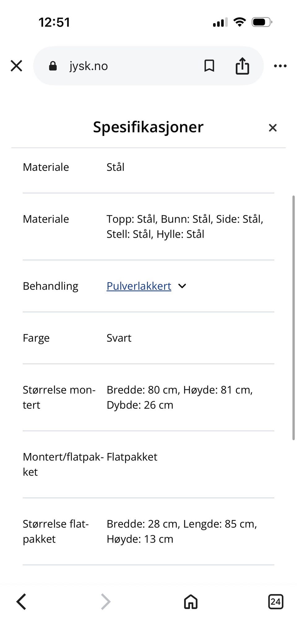The image size is (297, 644).
Task: Tap the Flatpakket value text
Action: click(132, 457)
